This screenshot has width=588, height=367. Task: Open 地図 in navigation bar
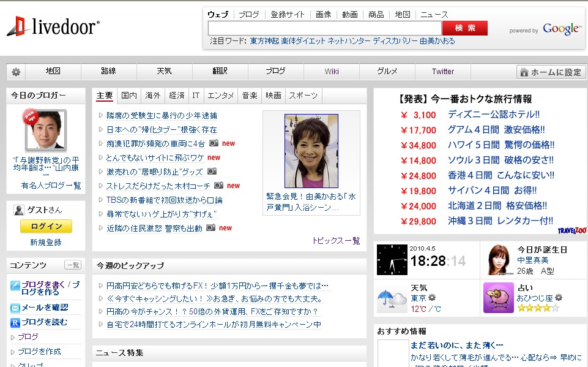point(53,71)
